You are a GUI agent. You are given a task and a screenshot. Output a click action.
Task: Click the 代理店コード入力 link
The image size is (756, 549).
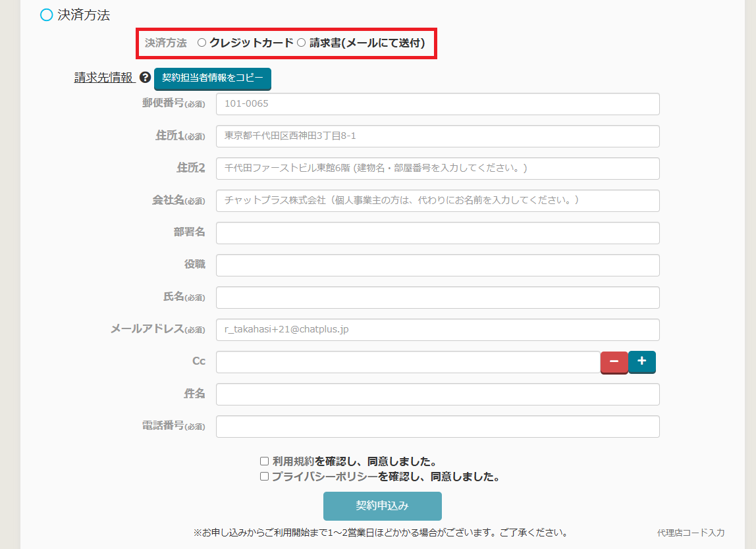[x=690, y=533]
